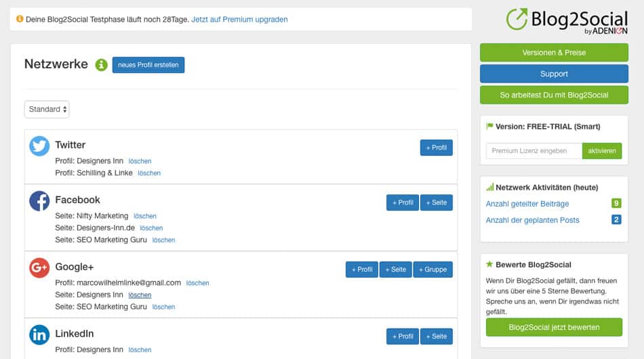Delete Facebook page Nifty Marketing
Image resolution: width=644 pixels, height=359 pixels.
[x=145, y=216]
